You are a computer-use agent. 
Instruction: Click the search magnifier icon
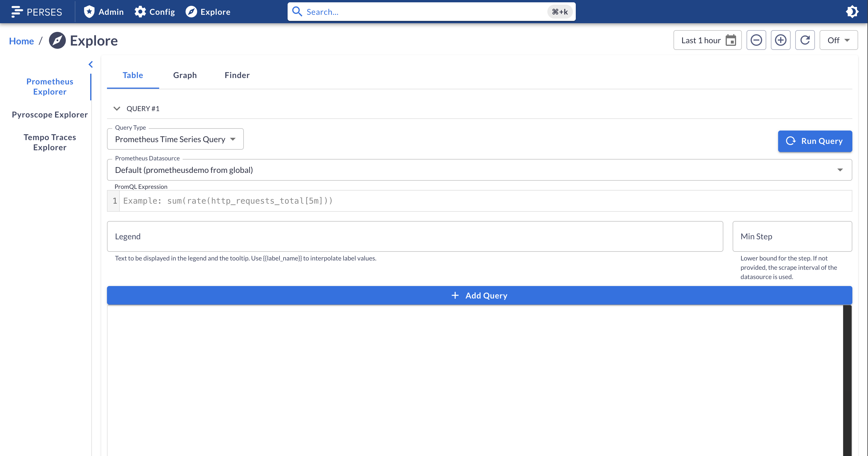point(297,12)
